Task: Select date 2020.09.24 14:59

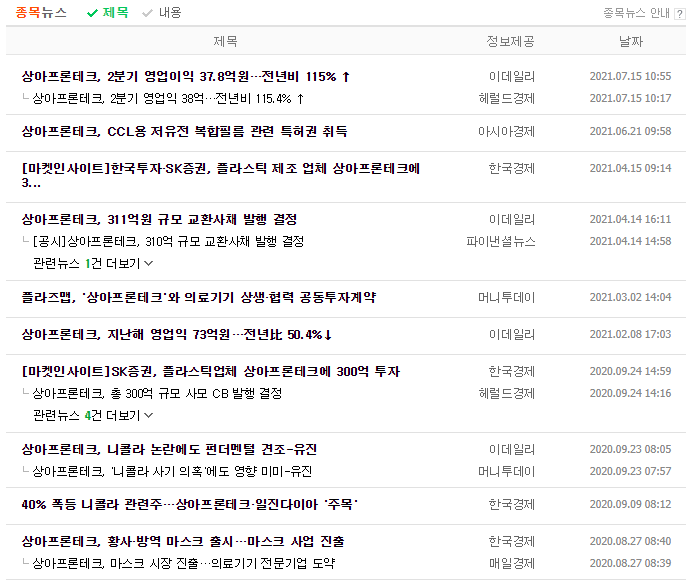Action: (630, 371)
